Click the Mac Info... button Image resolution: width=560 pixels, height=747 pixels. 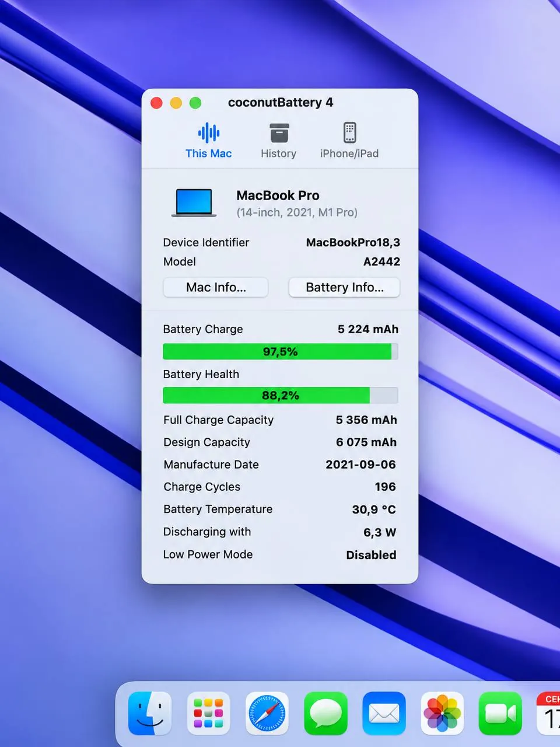click(216, 287)
